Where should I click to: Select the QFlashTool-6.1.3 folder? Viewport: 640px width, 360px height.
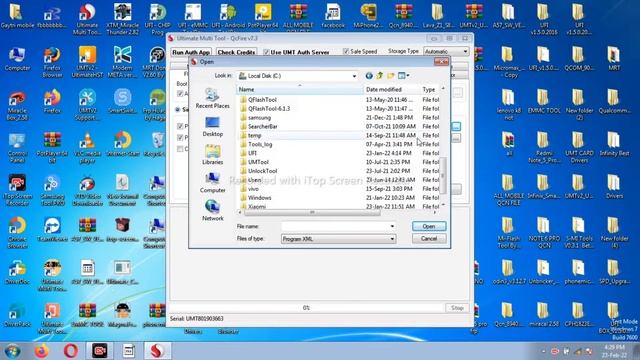pos(269,109)
